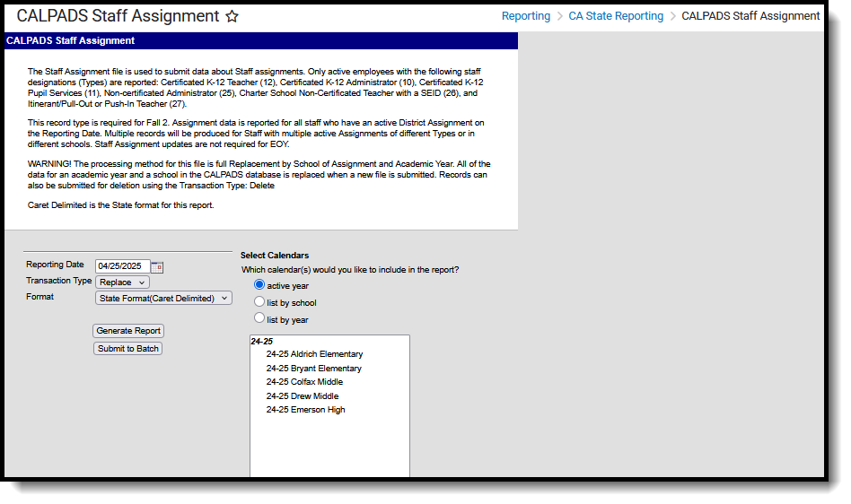Select the list by school radio button
The height and width of the screenshot is (504, 851).
pos(259,301)
